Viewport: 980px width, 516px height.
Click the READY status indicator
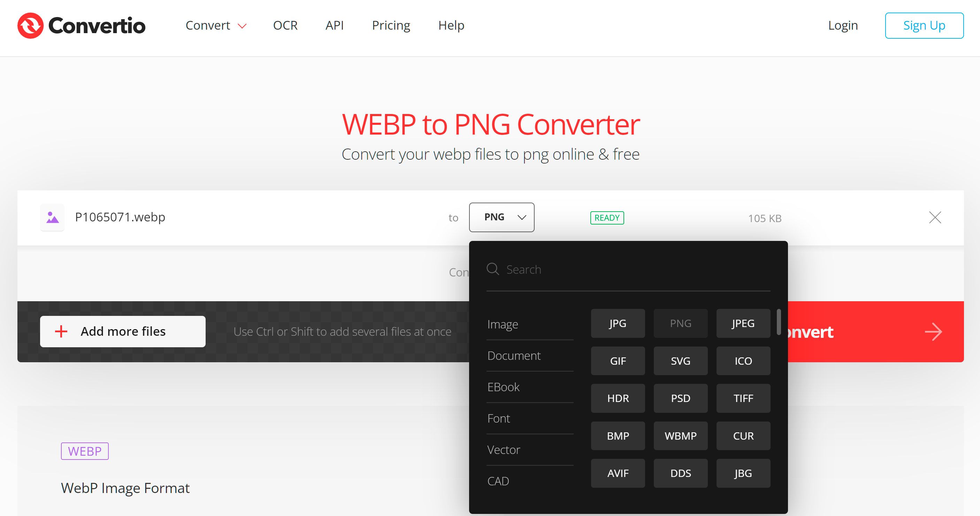pyautogui.click(x=606, y=217)
